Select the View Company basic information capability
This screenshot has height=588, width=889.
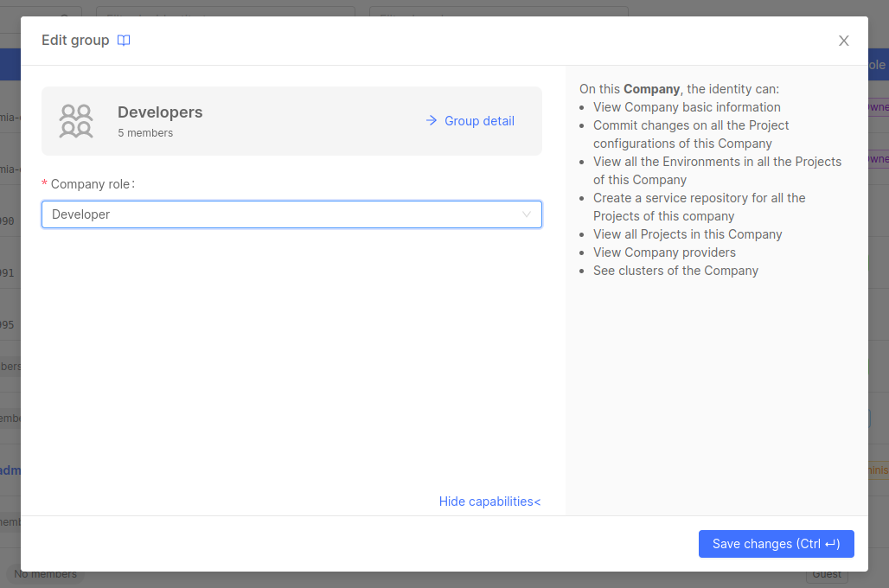(687, 107)
